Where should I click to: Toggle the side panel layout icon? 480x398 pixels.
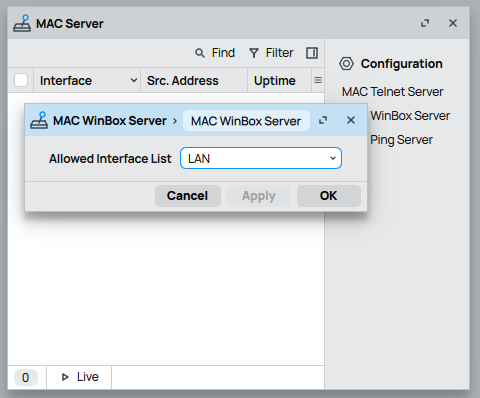tap(312, 53)
